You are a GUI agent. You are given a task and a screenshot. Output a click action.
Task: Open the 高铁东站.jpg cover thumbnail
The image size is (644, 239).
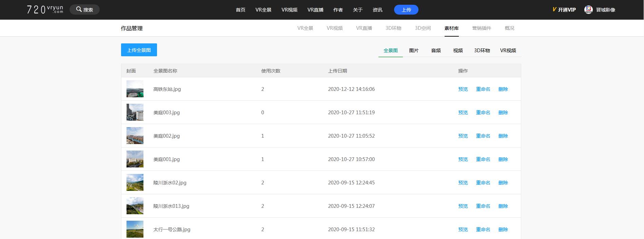(x=135, y=89)
